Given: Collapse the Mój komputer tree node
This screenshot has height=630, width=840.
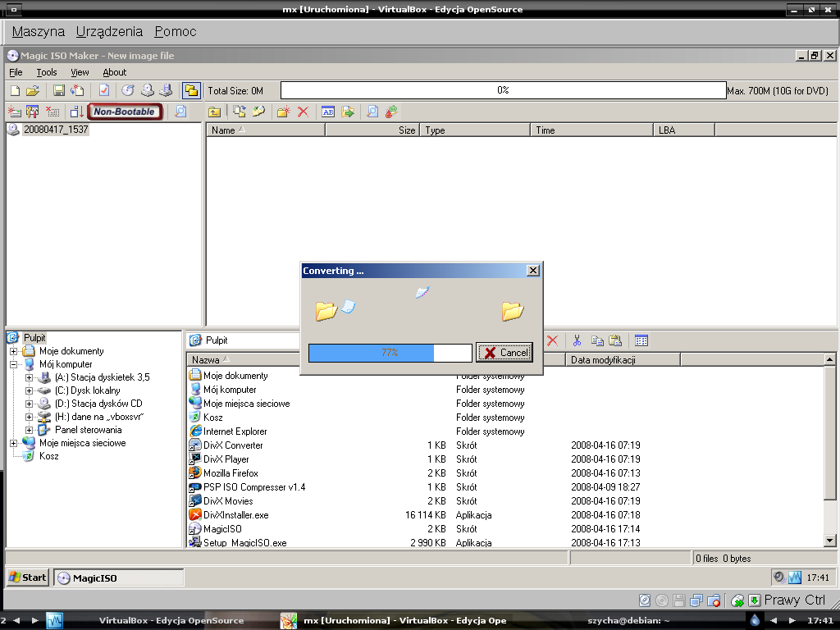Looking at the screenshot, I should (13, 364).
